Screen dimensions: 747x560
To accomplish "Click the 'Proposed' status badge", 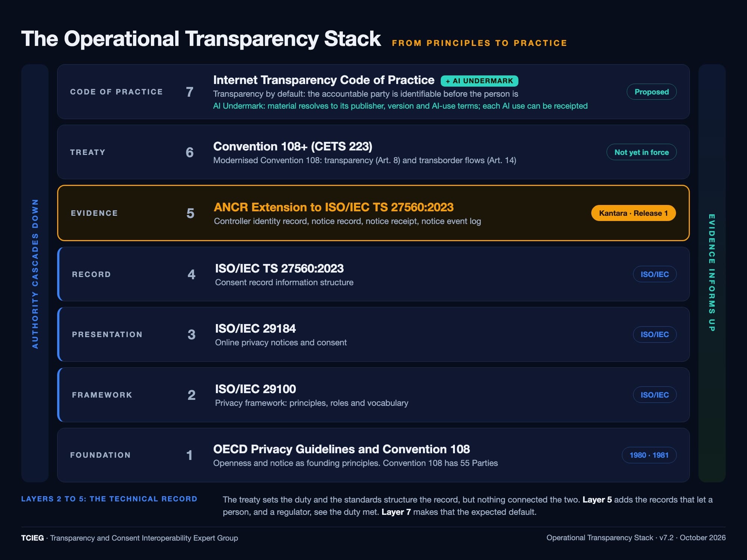I will 651,92.
